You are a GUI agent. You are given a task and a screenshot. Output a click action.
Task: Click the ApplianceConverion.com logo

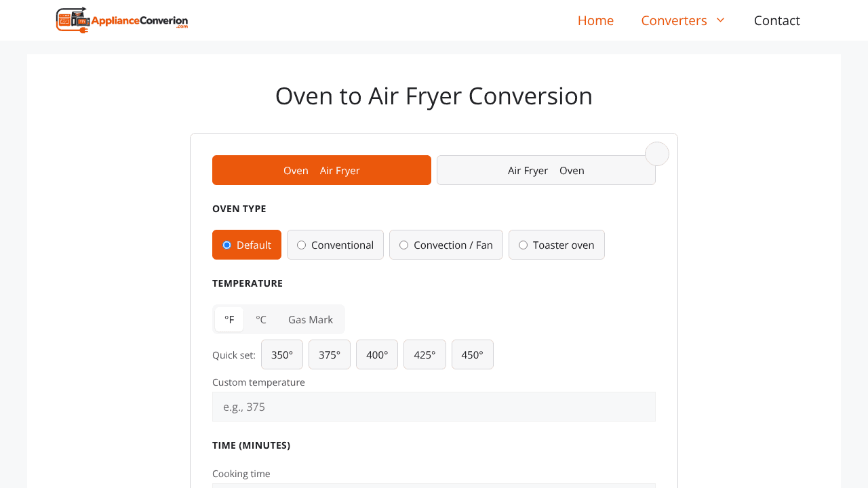[122, 20]
